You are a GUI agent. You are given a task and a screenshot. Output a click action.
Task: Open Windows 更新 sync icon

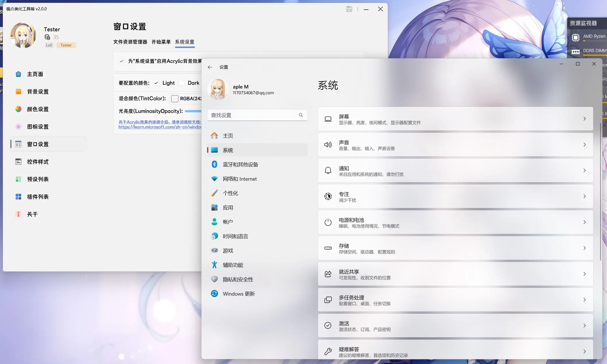pos(214,294)
